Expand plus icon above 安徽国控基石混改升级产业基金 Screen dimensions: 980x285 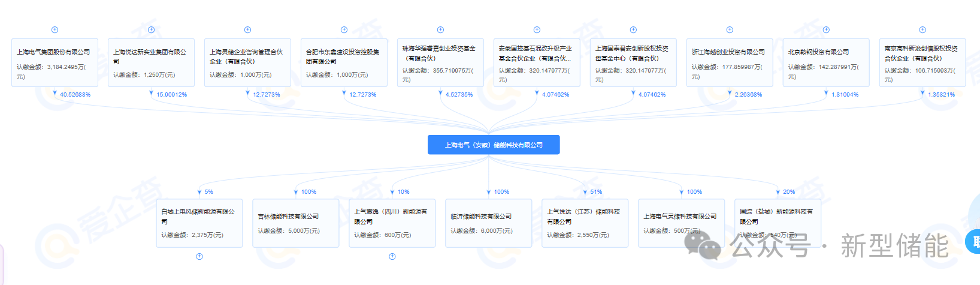pyautogui.click(x=537, y=30)
